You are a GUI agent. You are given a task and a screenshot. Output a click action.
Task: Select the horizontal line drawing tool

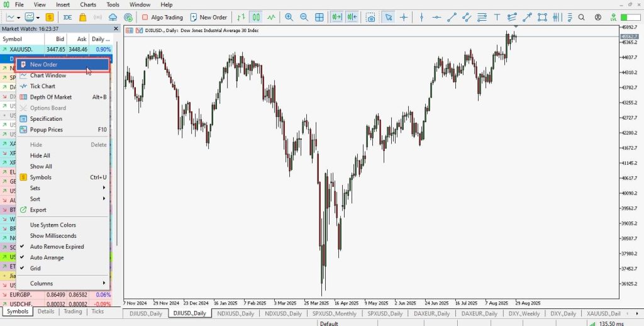436,17
